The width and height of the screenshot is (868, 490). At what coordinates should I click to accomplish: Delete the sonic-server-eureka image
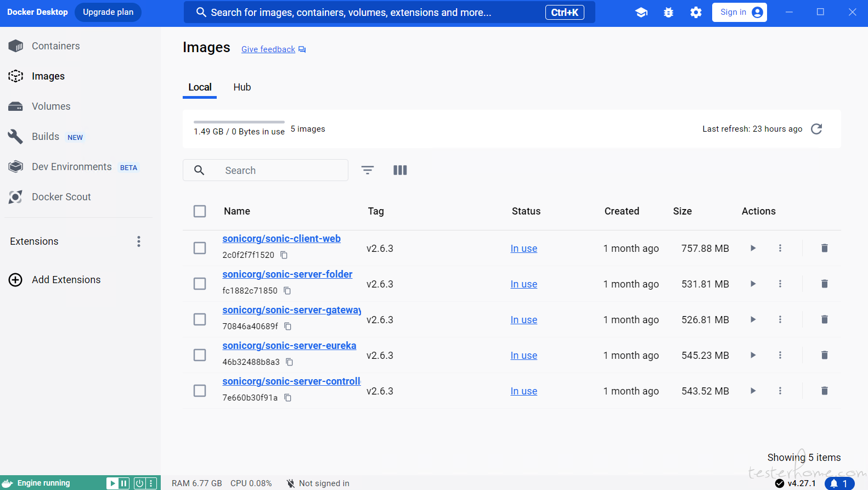[x=824, y=355]
